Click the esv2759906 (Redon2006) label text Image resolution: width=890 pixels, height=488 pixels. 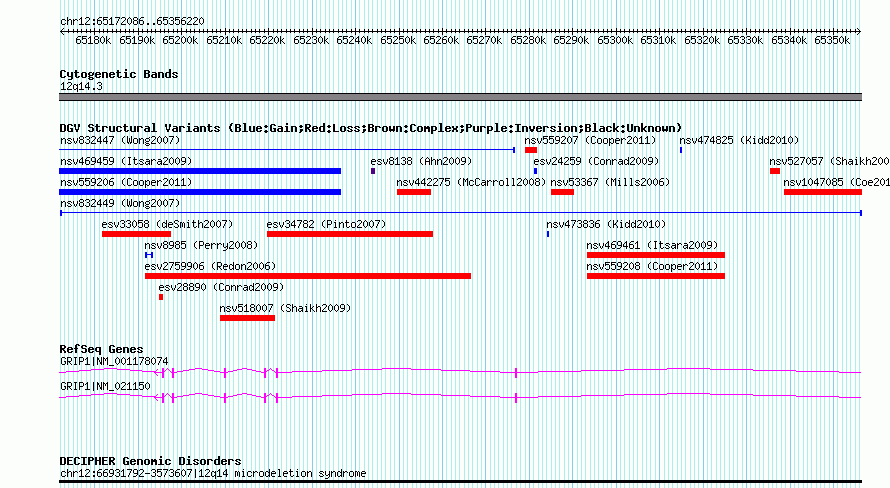pos(210,266)
